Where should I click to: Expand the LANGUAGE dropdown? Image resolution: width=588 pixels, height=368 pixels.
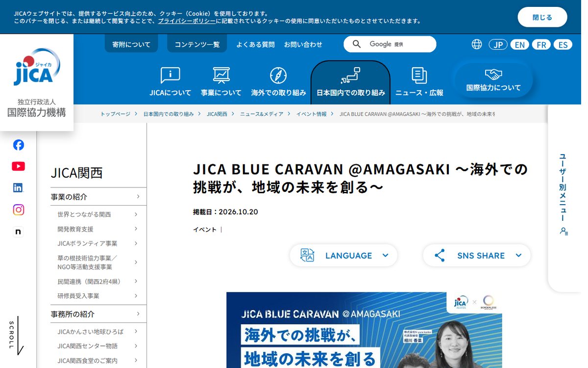(343, 255)
